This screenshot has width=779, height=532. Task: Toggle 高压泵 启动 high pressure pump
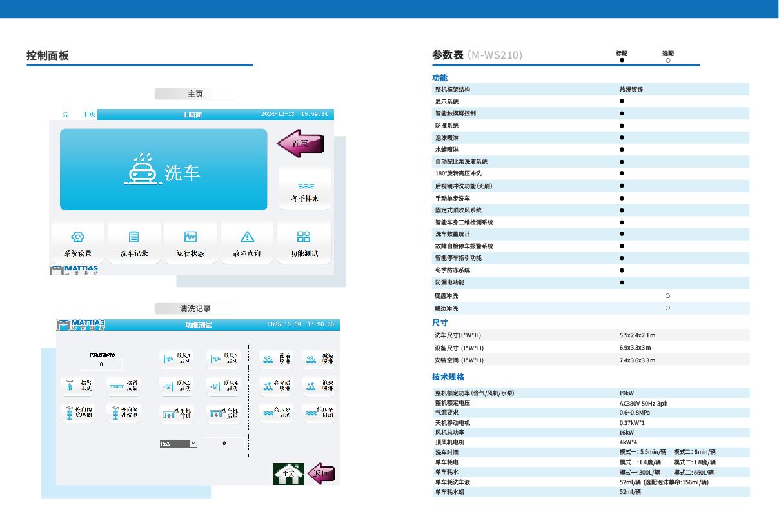point(277,411)
